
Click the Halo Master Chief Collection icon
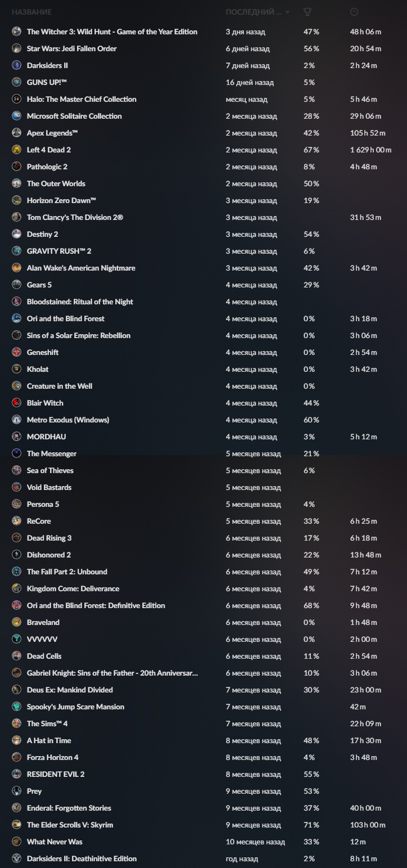[16, 100]
